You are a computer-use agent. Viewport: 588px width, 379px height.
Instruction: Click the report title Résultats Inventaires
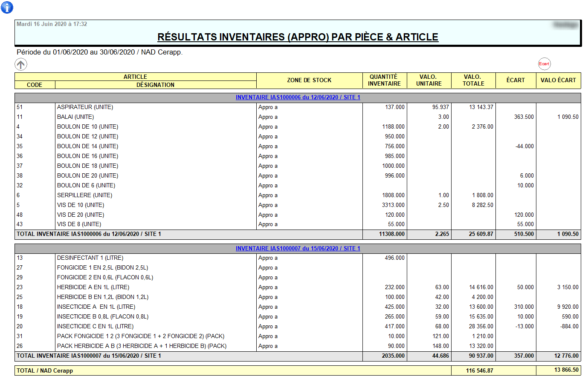tap(298, 37)
